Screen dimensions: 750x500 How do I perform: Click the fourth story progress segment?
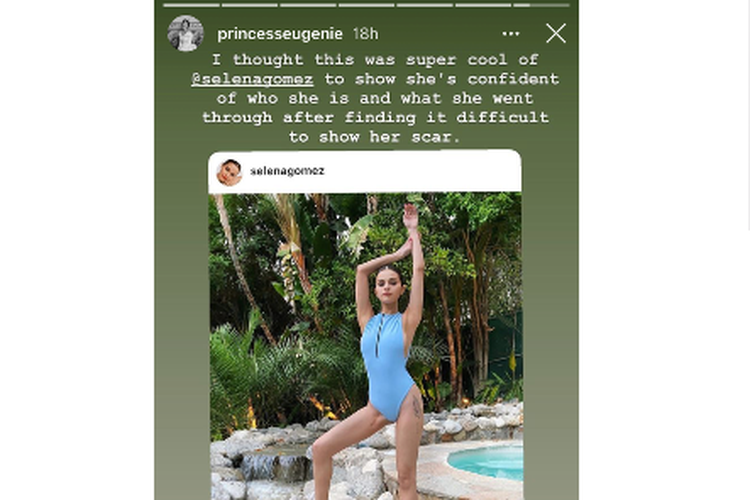tap(366, 4)
